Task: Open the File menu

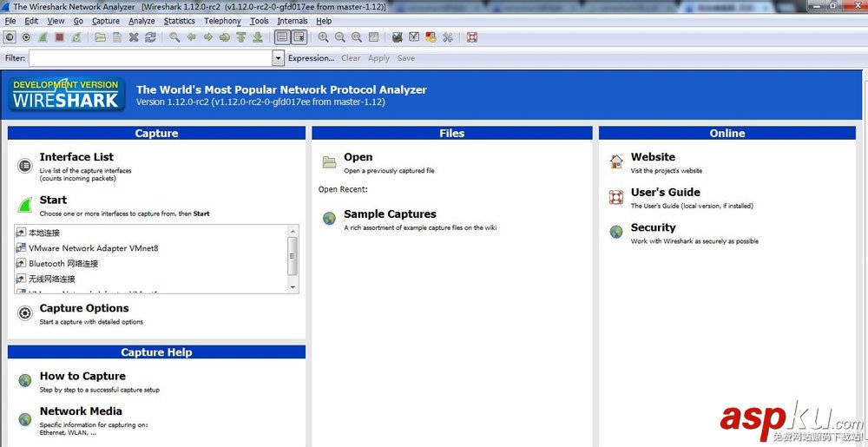Action: [x=10, y=21]
